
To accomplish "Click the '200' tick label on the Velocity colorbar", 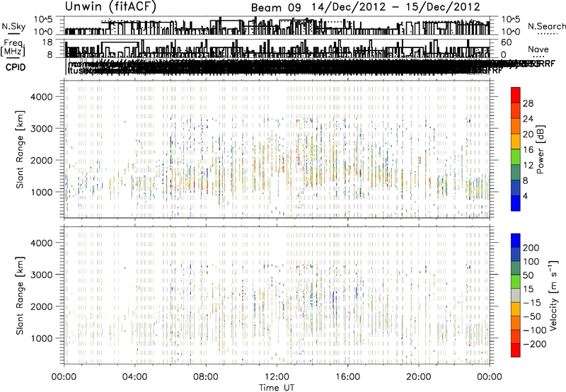I will 531,248.
